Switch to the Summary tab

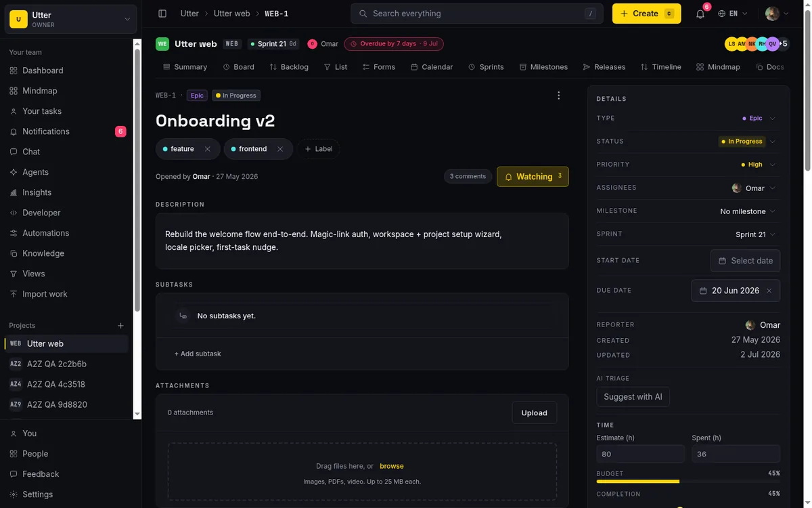pos(185,67)
